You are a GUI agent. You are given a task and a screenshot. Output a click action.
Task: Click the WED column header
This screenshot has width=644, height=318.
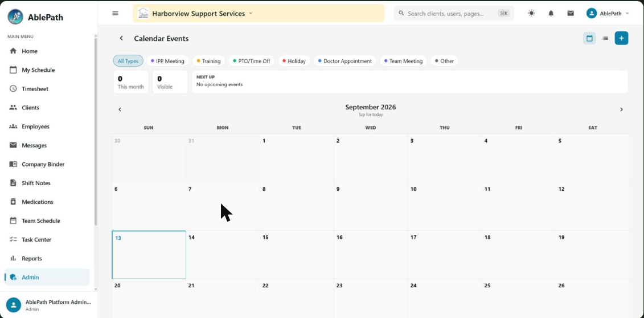click(371, 128)
